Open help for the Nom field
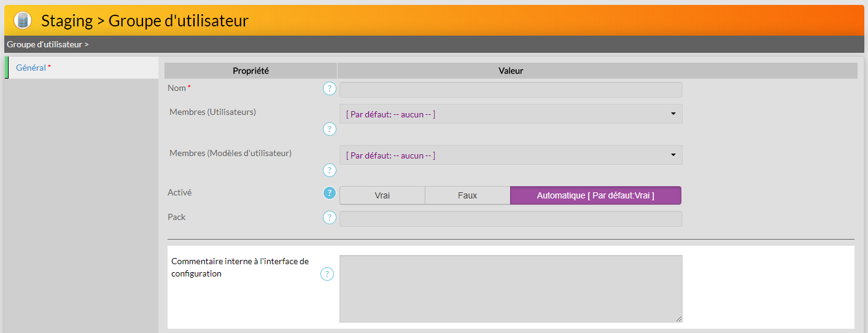The image size is (868, 333). (330, 89)
